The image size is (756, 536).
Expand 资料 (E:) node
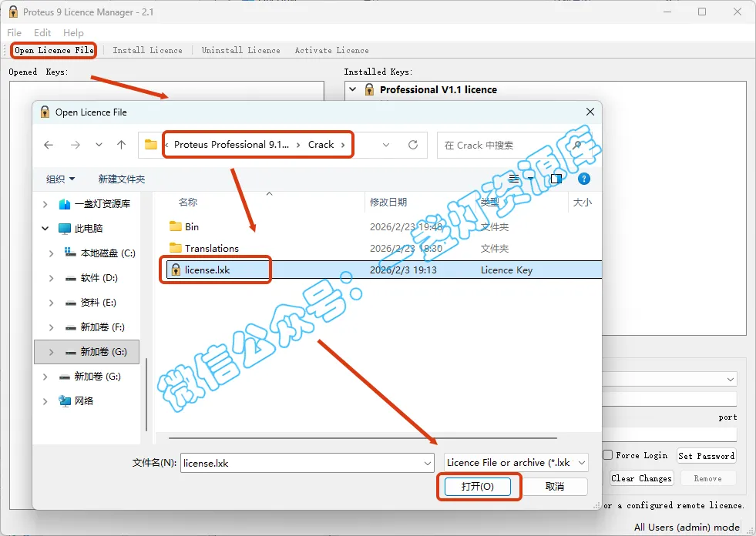click(x=51, y=303)
